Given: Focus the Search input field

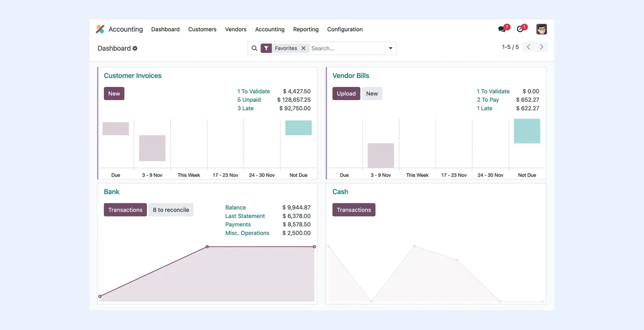Looking at the screenshot, I should coord(347,48).
